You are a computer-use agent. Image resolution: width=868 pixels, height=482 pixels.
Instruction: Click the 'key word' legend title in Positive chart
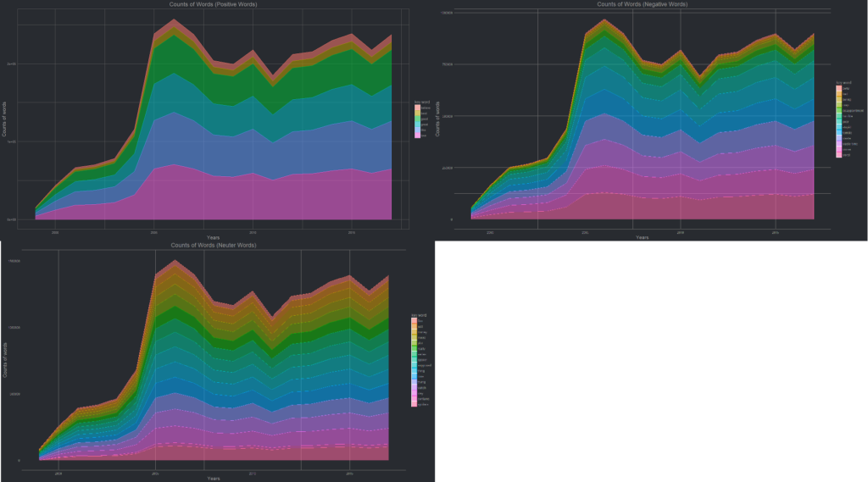[421, 102]
